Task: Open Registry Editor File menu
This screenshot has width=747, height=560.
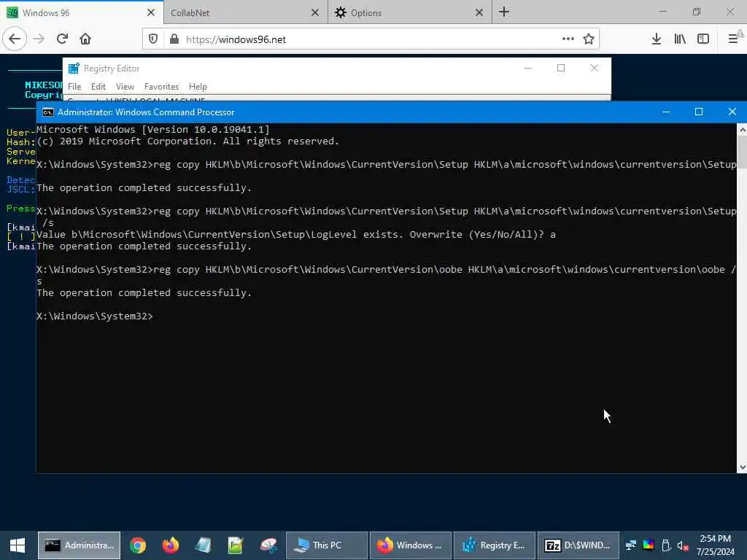Action: point(74,87)
